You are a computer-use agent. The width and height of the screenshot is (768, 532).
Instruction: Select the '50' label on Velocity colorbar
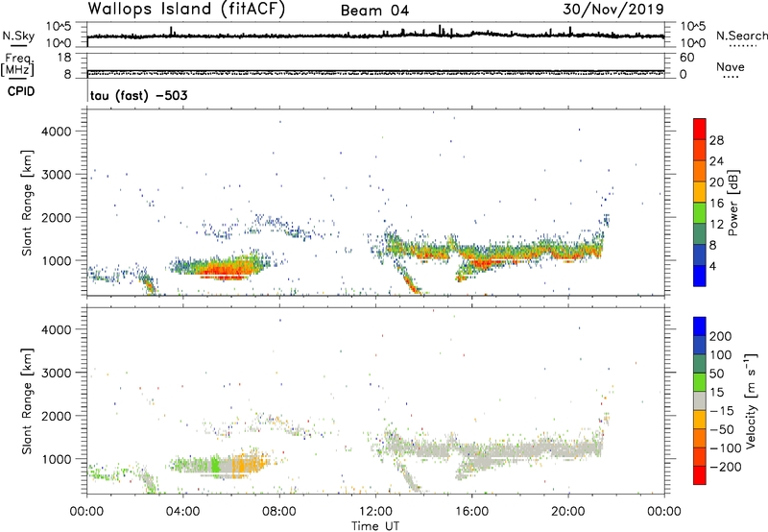[716, 374]
